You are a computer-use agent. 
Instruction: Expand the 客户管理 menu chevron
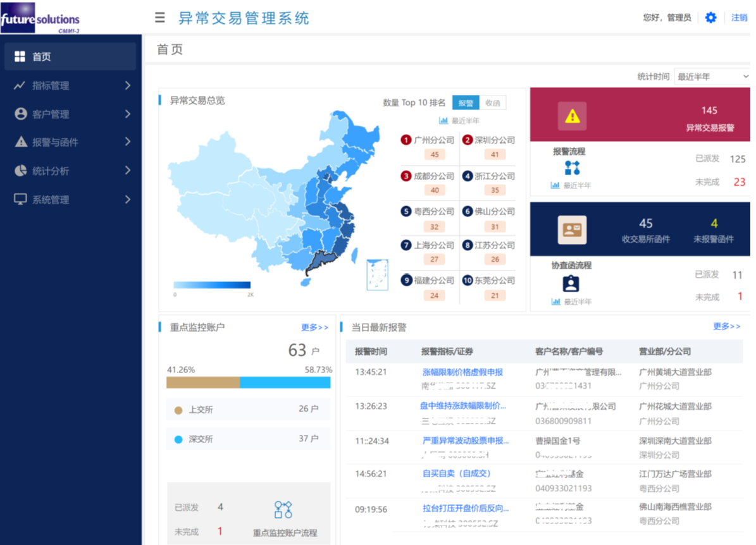127,114
